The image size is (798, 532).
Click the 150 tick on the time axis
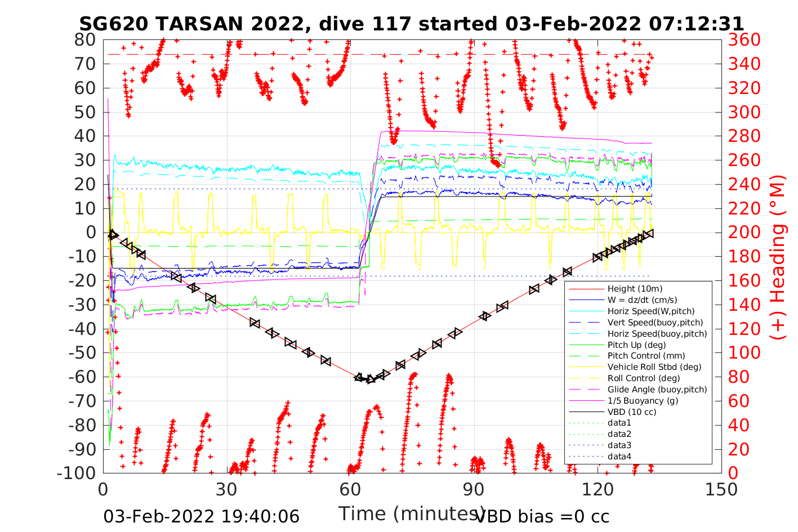(721, 489)
